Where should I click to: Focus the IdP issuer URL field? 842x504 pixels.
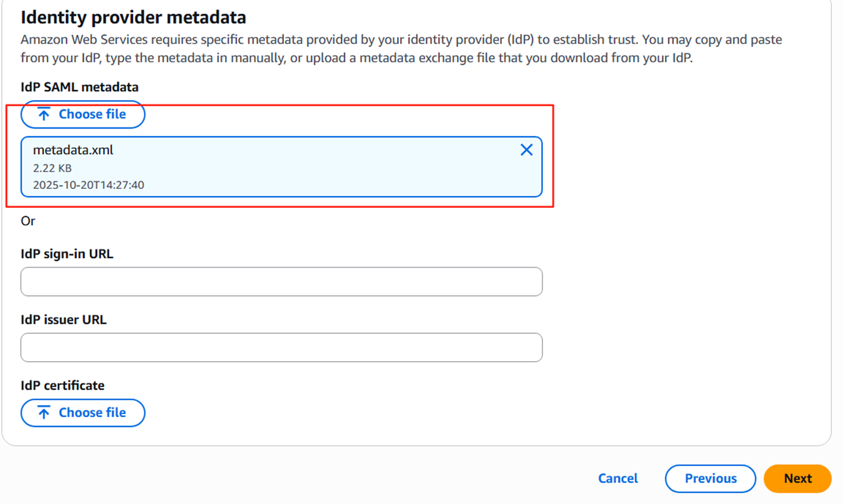point(281,347)
